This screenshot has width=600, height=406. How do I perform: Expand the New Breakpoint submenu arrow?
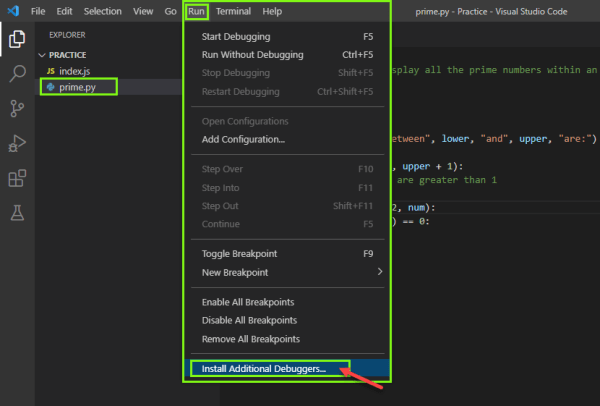pyautogui.click(x=380, y=272)
